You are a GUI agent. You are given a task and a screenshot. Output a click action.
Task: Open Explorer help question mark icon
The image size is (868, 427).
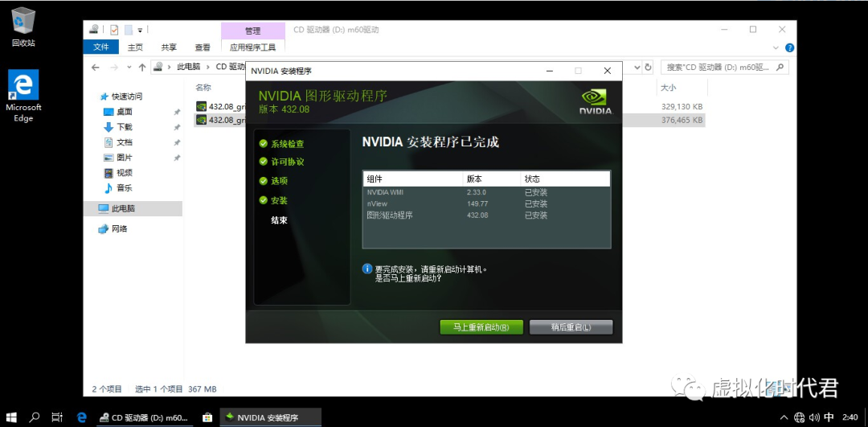(x=790, y=47)
